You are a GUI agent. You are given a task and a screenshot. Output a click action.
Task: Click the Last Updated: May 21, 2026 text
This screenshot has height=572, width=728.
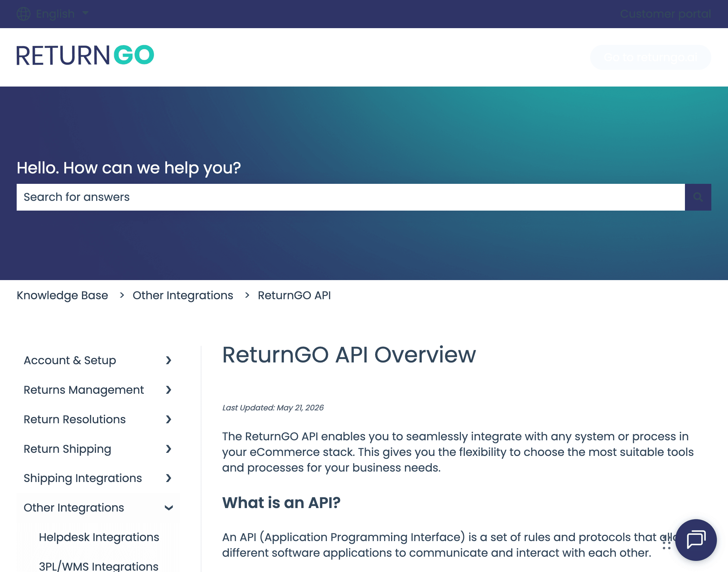(x=273, y=408)
